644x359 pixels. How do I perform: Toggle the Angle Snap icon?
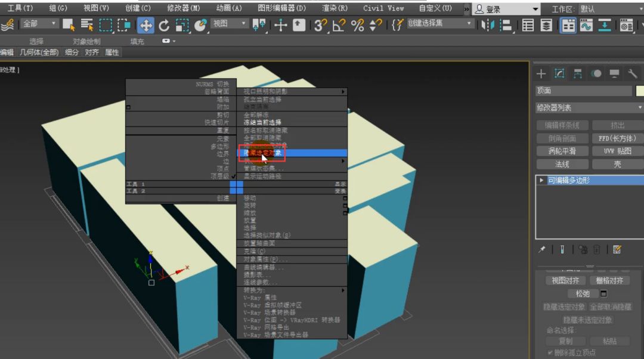(339, 26)
